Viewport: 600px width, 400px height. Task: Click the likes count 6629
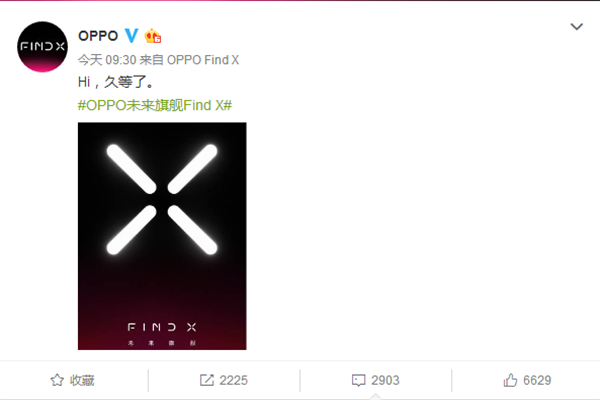537,380
